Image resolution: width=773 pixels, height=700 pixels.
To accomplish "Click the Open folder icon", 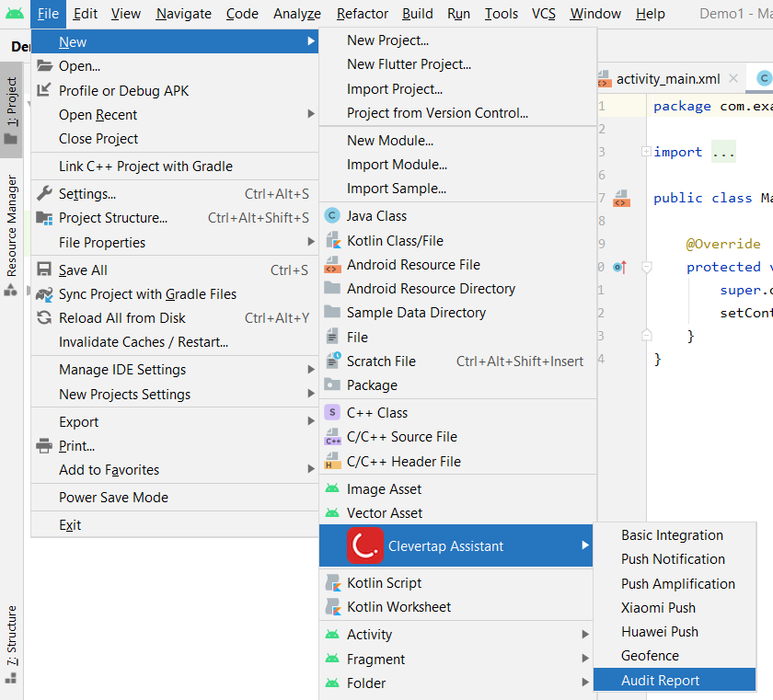I will point(44,65).
